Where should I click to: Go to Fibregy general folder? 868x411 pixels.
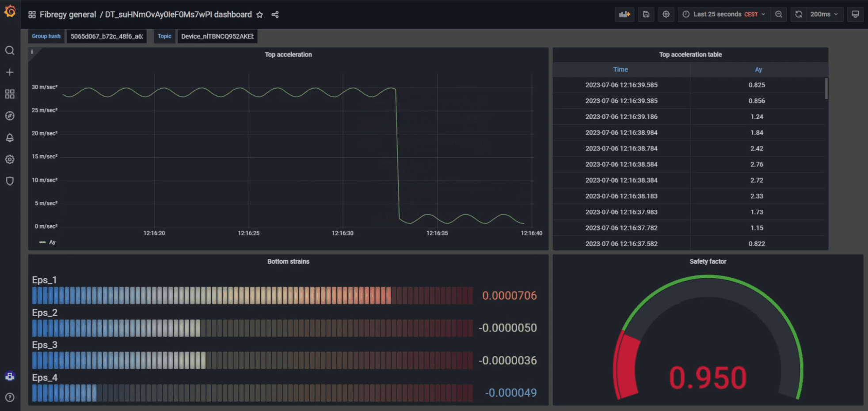click(68, 14)
